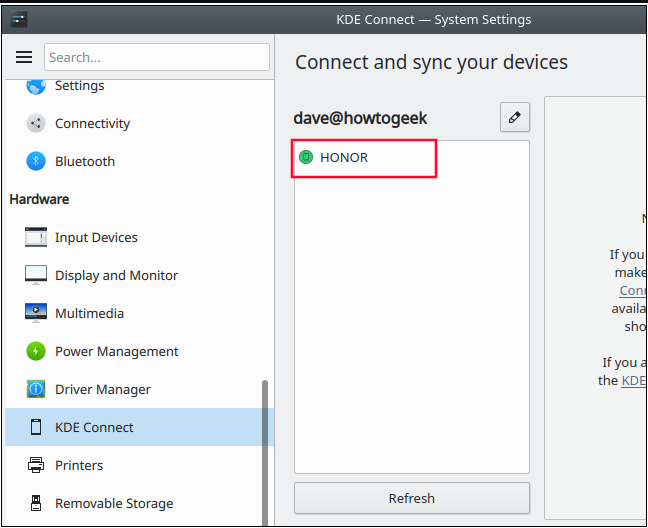Click the dave@howtogeek device name
648x528 pixels.
(x=360, y=118)
